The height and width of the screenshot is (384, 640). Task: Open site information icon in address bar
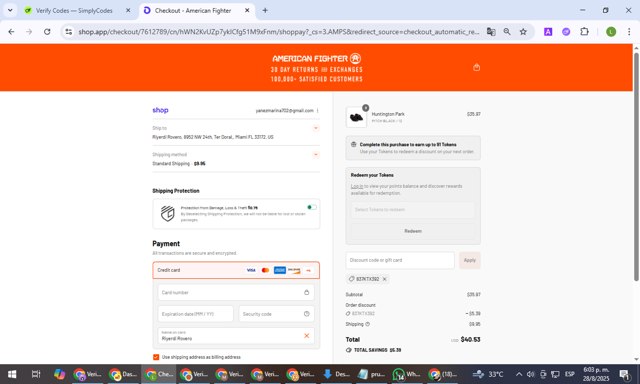(x=69, y=31)
